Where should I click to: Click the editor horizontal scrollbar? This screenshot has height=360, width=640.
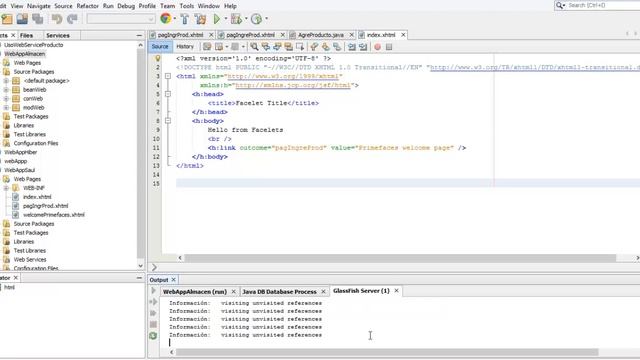point(400,258)
